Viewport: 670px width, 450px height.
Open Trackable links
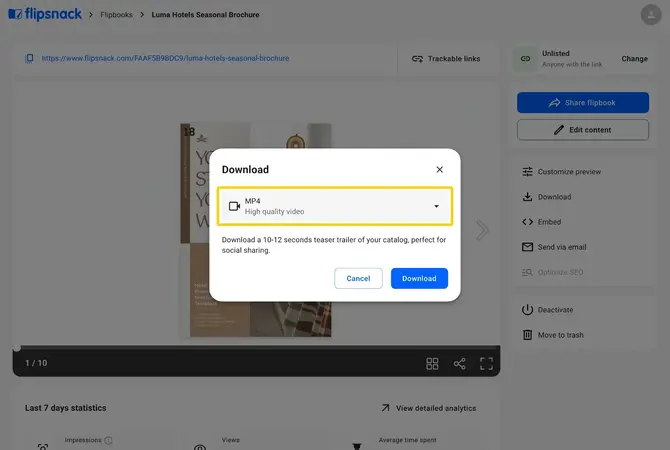pyautogui.click(x=446, y=59)
